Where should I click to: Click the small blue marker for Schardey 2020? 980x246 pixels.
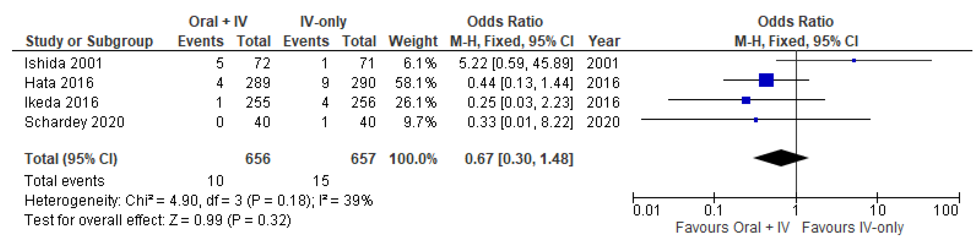pyautogui.click(x=756, y=120)
